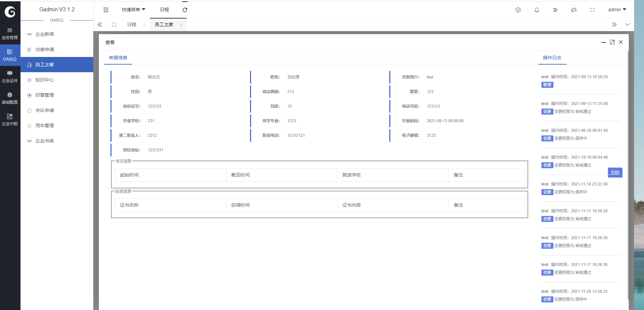Screen dimensions: 644x310
Task: Open the settings sliders icon
Action: pyautogui.click(x=555, y=10)
